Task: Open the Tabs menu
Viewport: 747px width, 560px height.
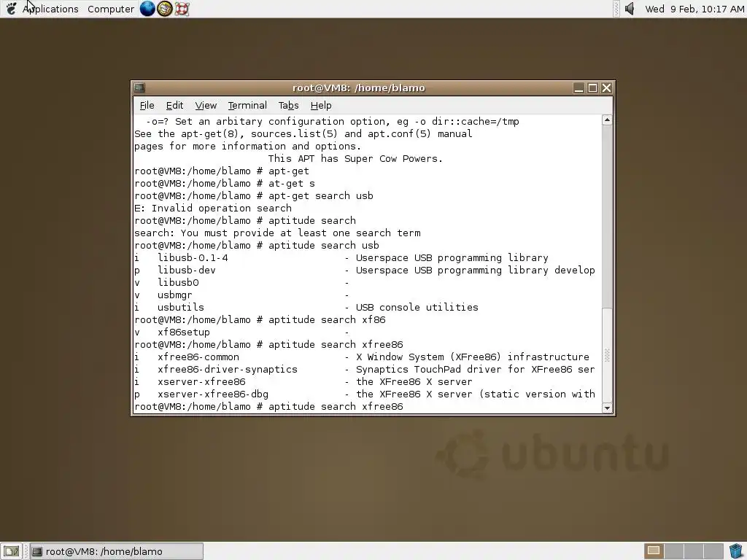Action: click(288, 105)
